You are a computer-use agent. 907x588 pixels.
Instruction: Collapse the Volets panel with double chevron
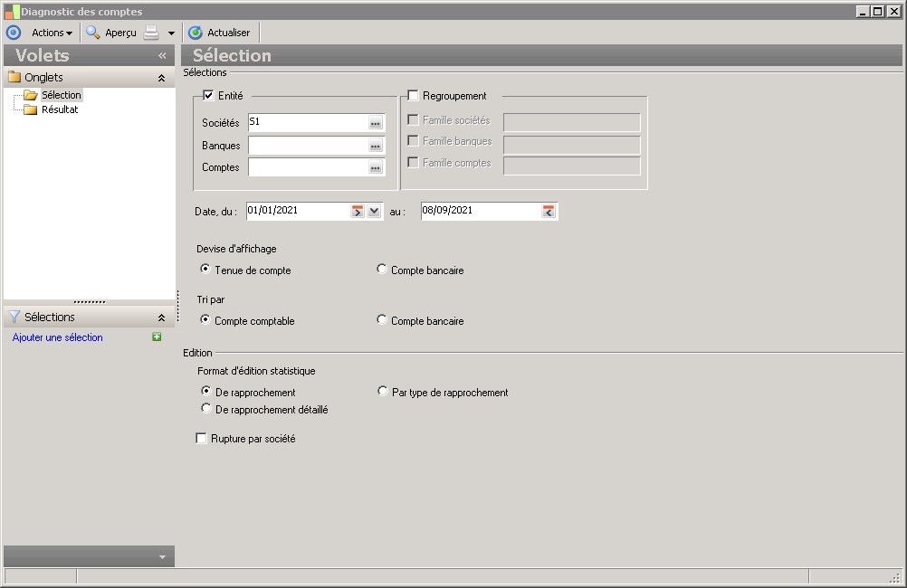click(162, 55)
